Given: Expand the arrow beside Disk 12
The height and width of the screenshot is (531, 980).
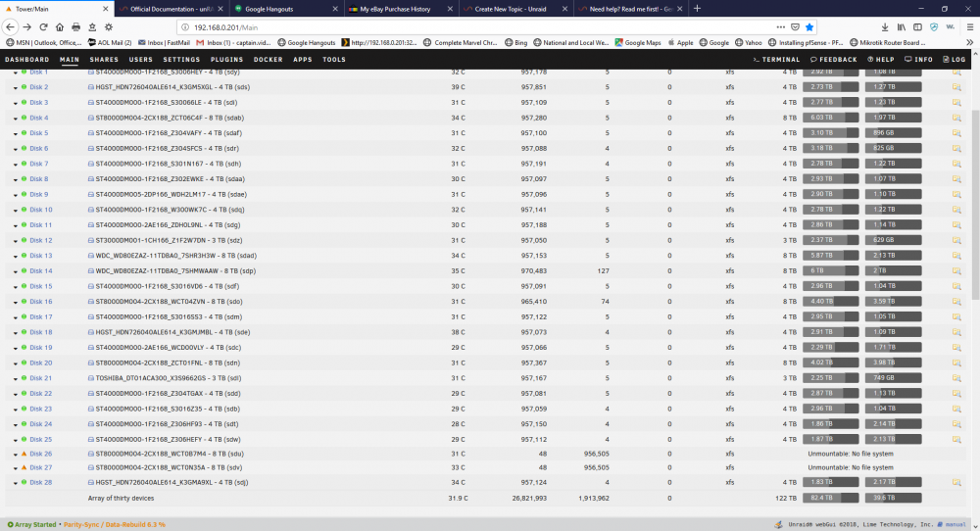Looking at the screenshot, I should [16, 241].
